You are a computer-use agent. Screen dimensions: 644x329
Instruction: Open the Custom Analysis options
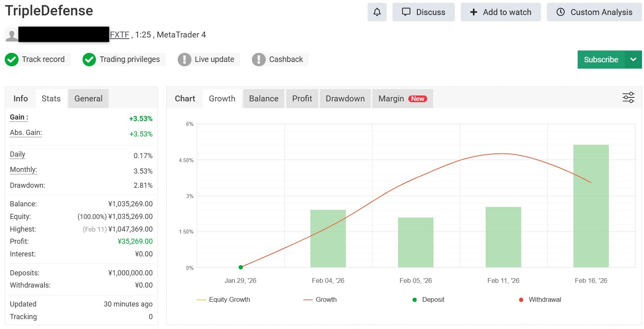click(594, 12)
